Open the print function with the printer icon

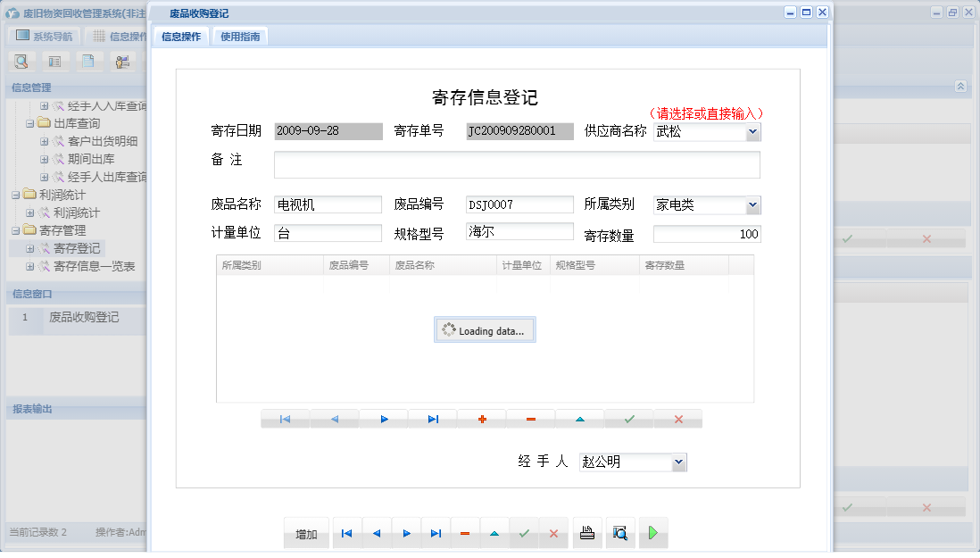coord(588,532)
